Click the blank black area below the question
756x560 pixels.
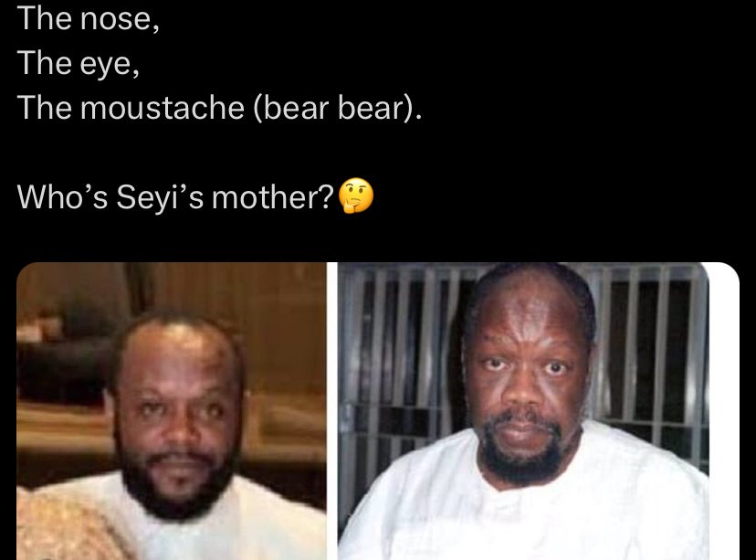378,238
